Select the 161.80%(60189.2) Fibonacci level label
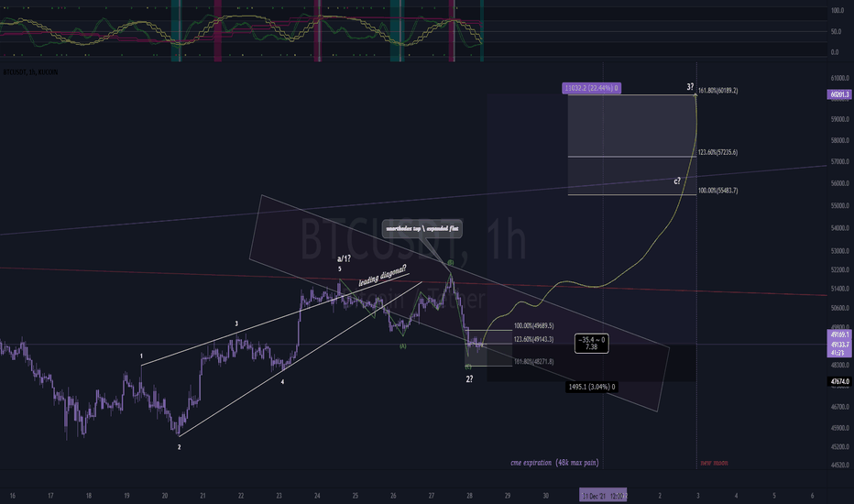Viewport: 854px width, 504px height. pos(717,91)
